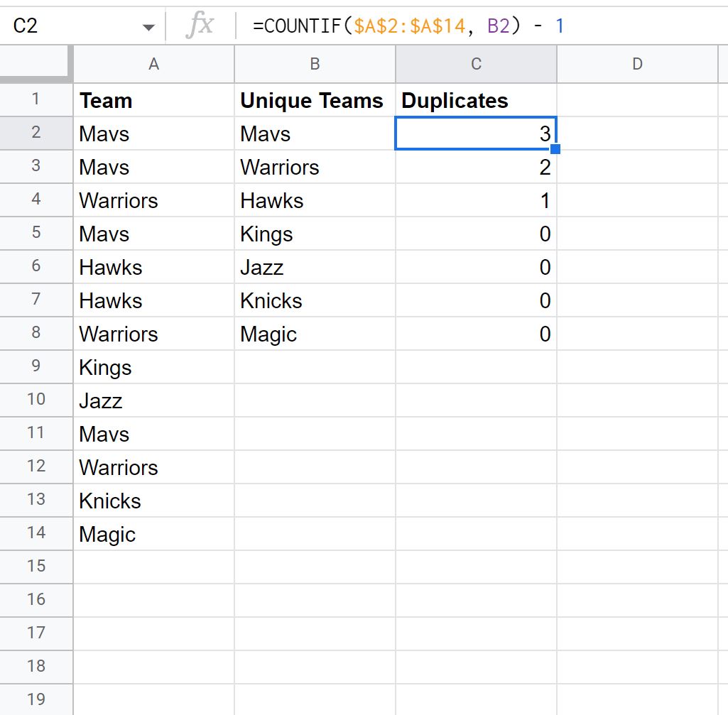This screenshot has width=728, height=715.
Task: Select row 19 header
Action: [36, 699]
